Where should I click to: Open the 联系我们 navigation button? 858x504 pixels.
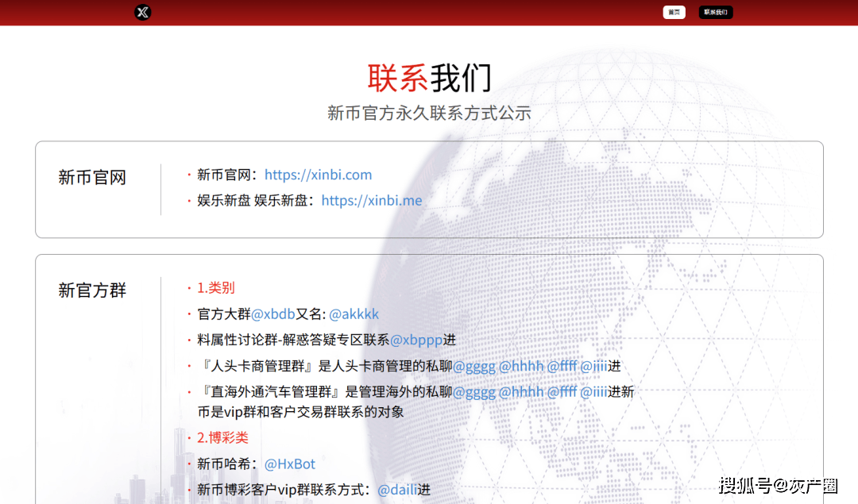click(x=715, y=12)
